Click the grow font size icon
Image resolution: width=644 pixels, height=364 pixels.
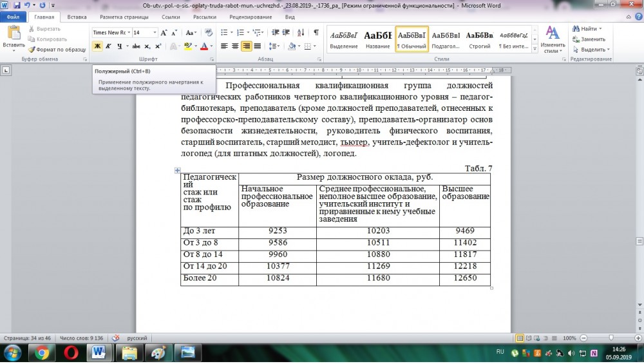pos(164,32)
